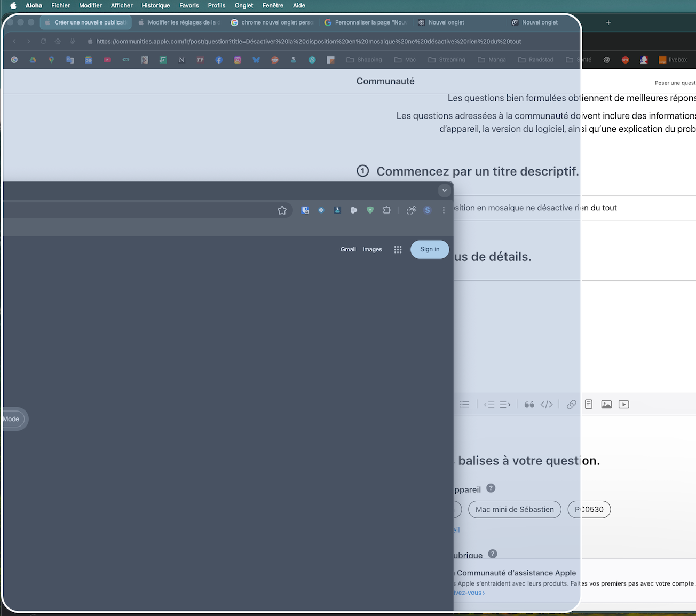696x616 pixels.
Task: Click the bulleted list icon
Action: (464, 405)
